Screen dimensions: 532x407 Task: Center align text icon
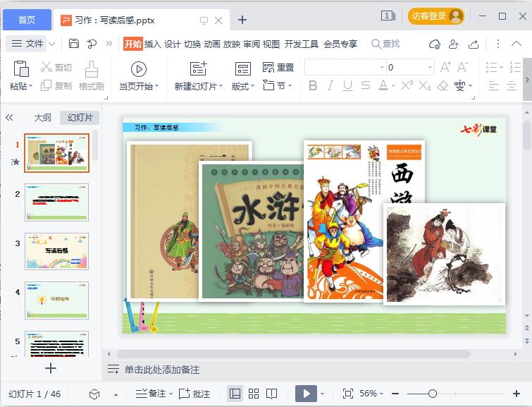click(x=512, y=85)
